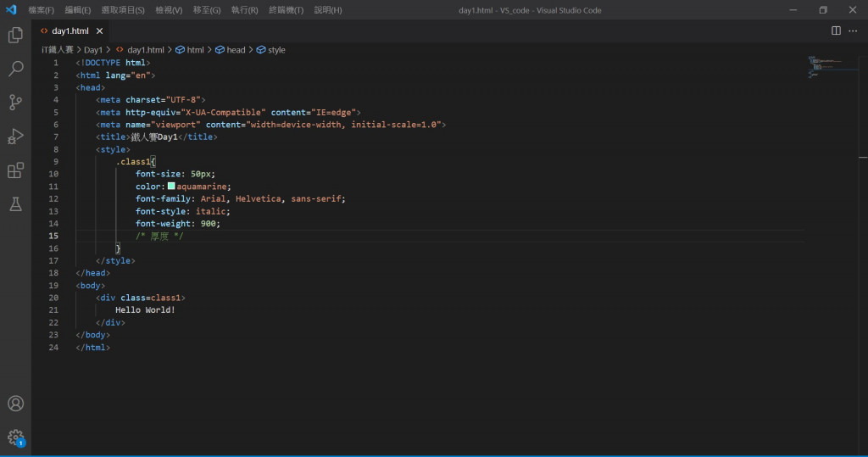Open the Accounts menu

click(x=15, y=404)
